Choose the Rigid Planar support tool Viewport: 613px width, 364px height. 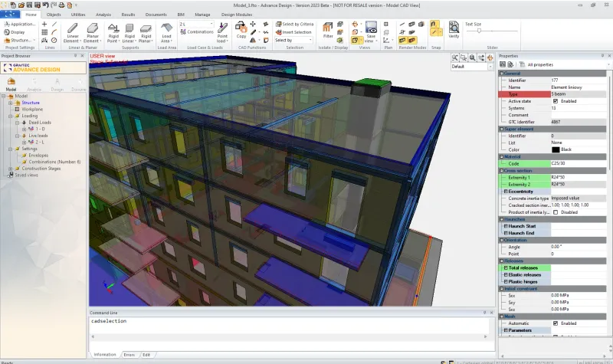[146, 33]
